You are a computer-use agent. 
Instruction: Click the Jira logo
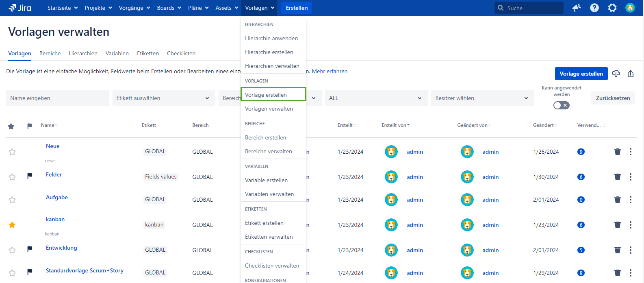20,8
